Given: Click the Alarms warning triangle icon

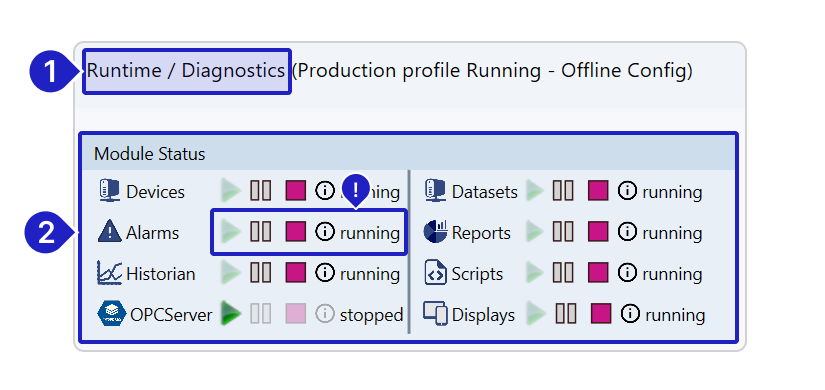Looking at the screenshot, I should click(x=109, y=232).
